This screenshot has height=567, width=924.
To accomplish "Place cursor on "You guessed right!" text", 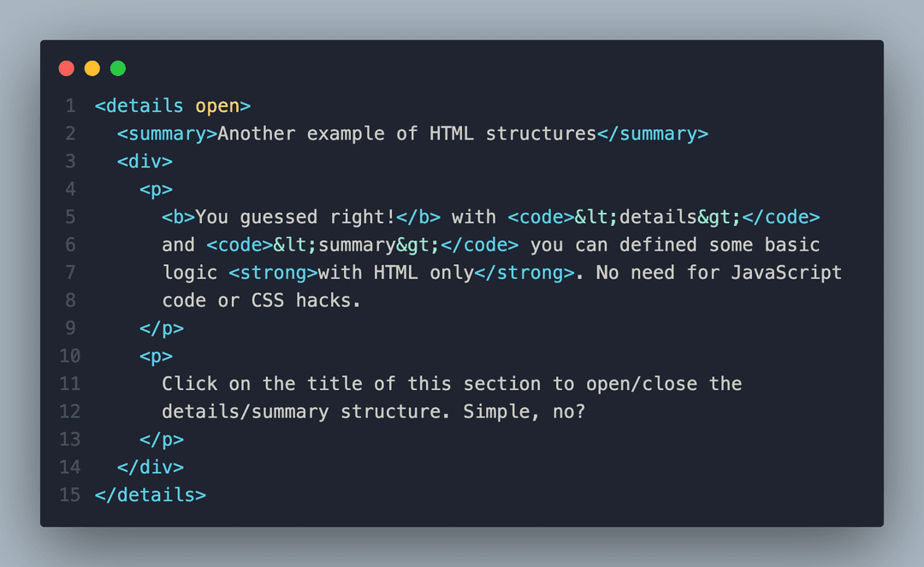I will (295, 217).
